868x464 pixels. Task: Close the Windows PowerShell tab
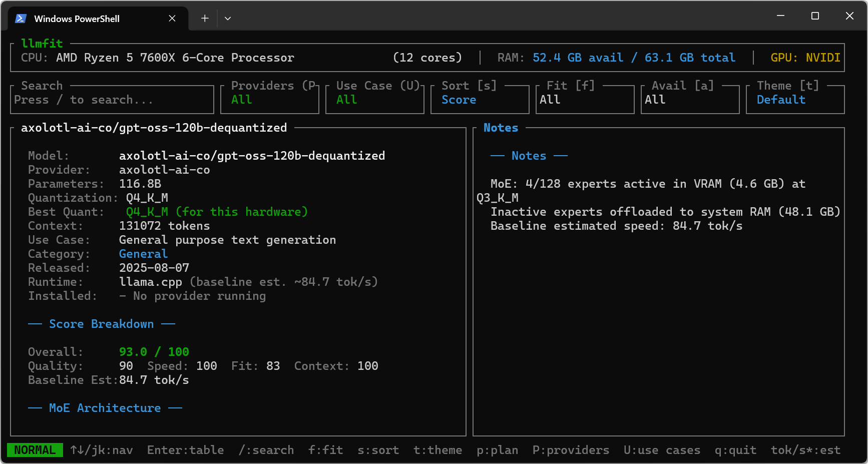[172, 19]
